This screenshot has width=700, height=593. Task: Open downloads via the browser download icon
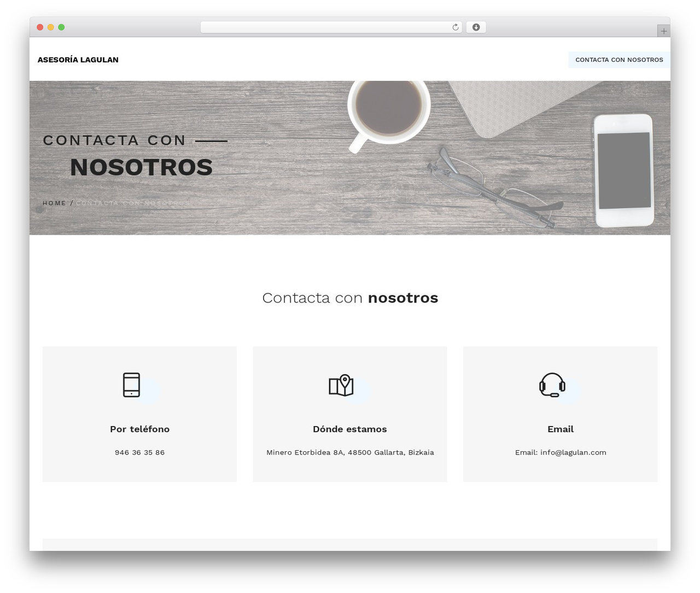coord(476,27)
